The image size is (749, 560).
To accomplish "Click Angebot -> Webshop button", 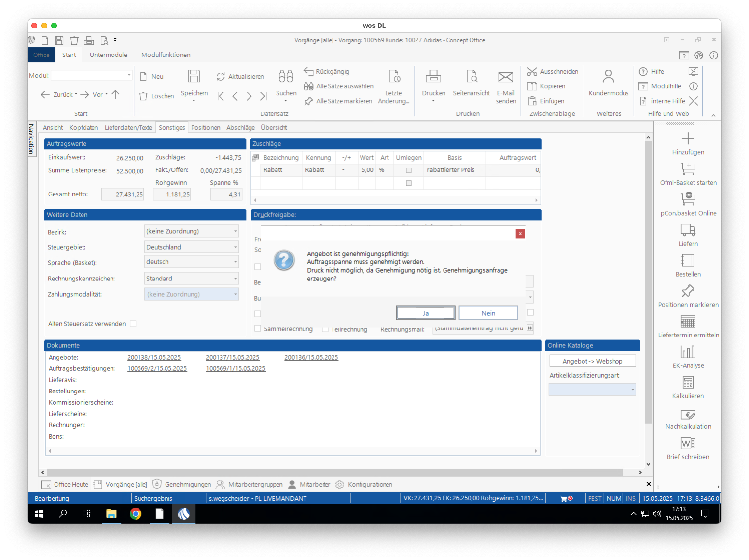I will pyautogui.click(x=592, y=361).
